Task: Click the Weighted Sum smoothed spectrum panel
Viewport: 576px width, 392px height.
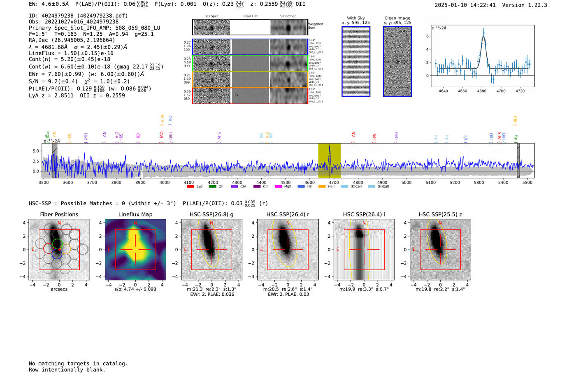Action: [x=289, y=27]
